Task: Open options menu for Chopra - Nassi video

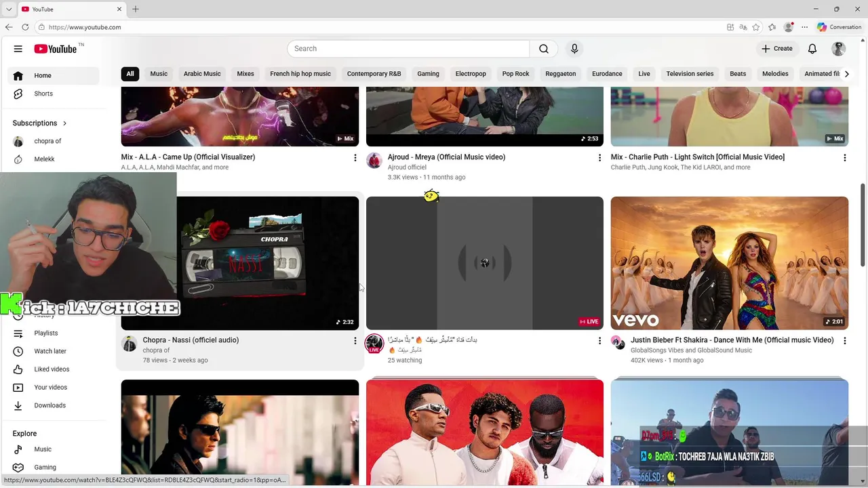Action: click(355, 341)
